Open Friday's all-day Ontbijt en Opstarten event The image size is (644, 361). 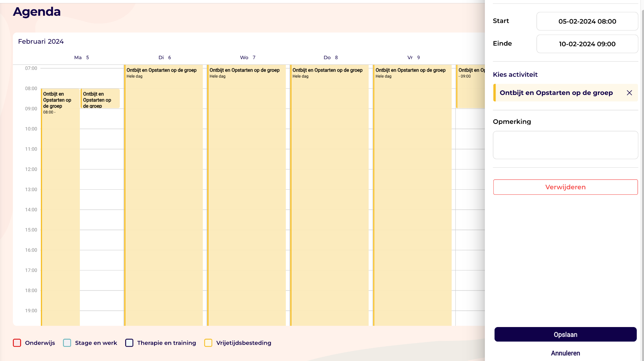pos(413,195)
